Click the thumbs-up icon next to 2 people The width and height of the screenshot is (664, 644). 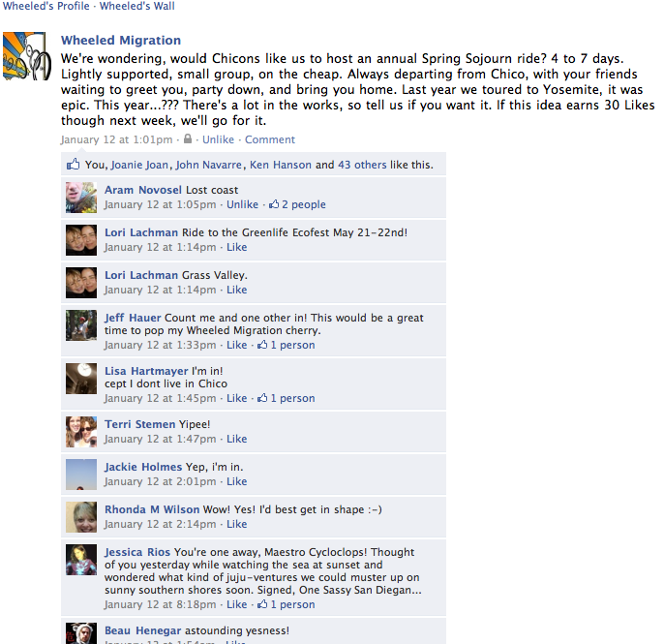point(274,204)
